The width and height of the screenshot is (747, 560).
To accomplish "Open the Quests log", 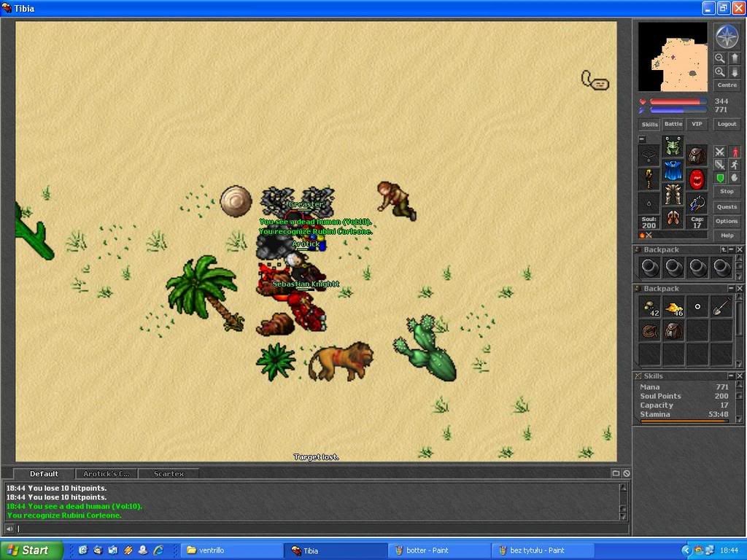I will pos(727,206).
